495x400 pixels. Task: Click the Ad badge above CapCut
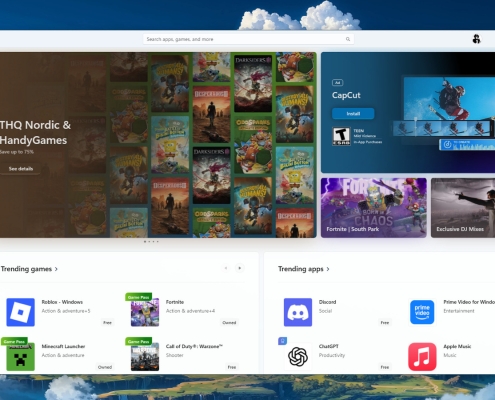(337, 83)
